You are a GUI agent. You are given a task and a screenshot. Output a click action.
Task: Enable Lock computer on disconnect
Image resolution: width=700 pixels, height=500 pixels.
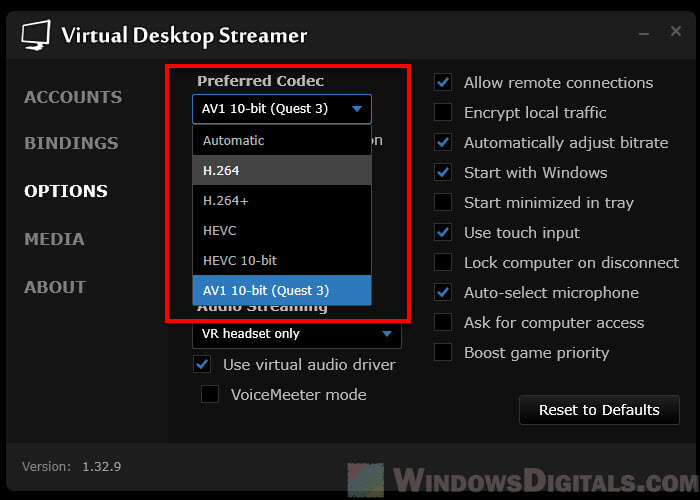[443, 262]
